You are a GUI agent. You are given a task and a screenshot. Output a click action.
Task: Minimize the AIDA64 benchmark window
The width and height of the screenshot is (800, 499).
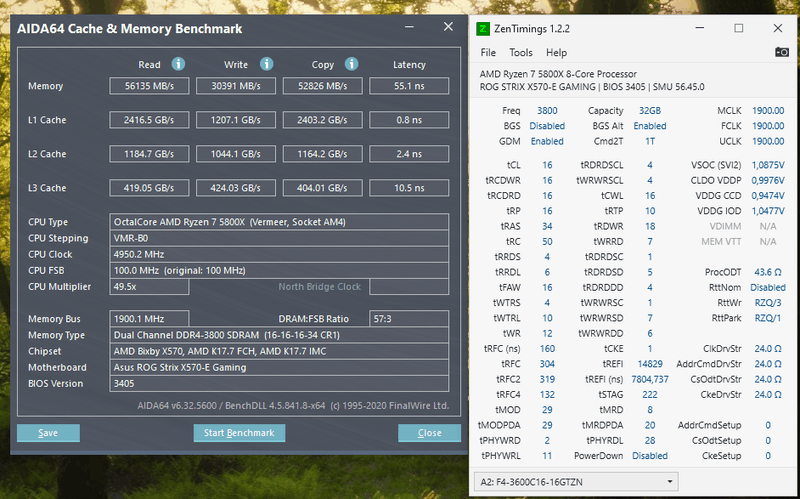409,27
